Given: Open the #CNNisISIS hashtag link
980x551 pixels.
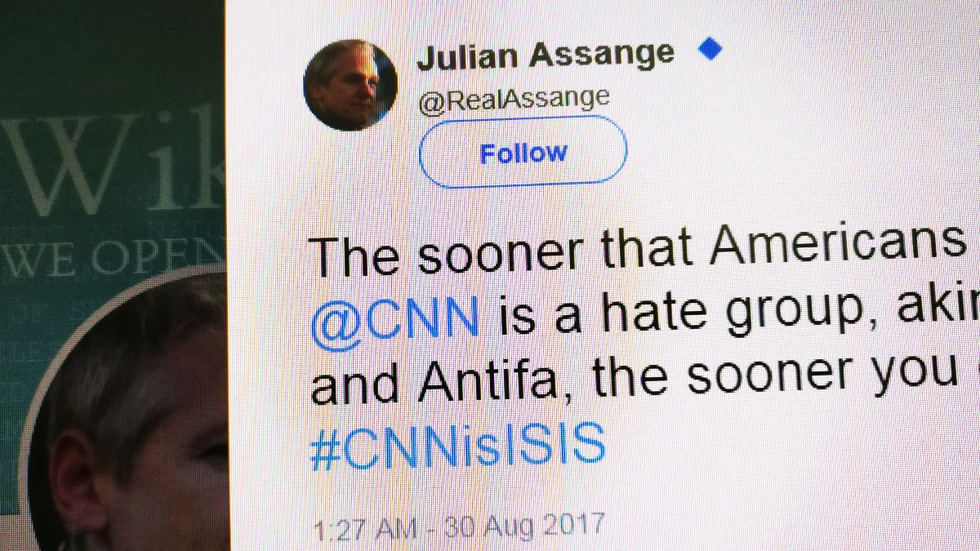Looking at the screenshot, I should [x=458, y=446].
